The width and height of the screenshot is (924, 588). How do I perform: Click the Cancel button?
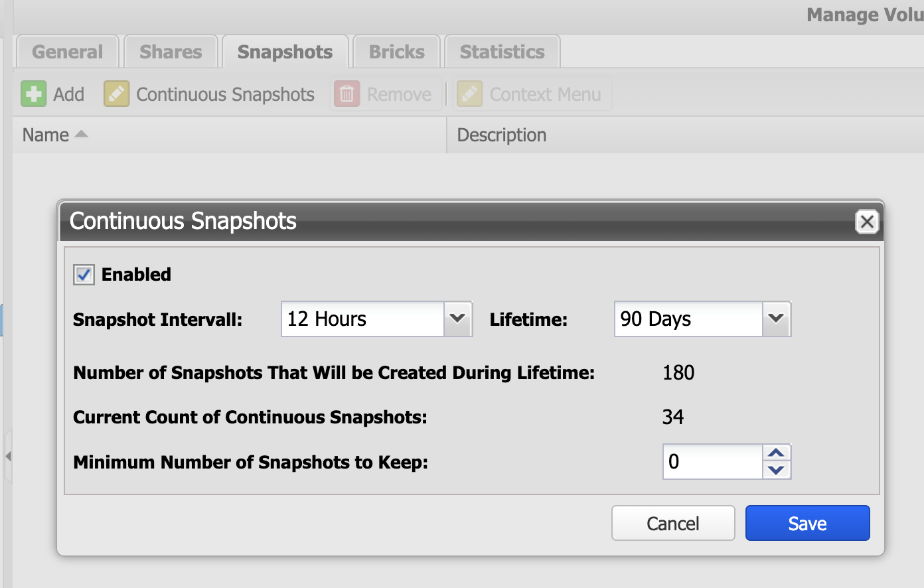coord(672,524)
